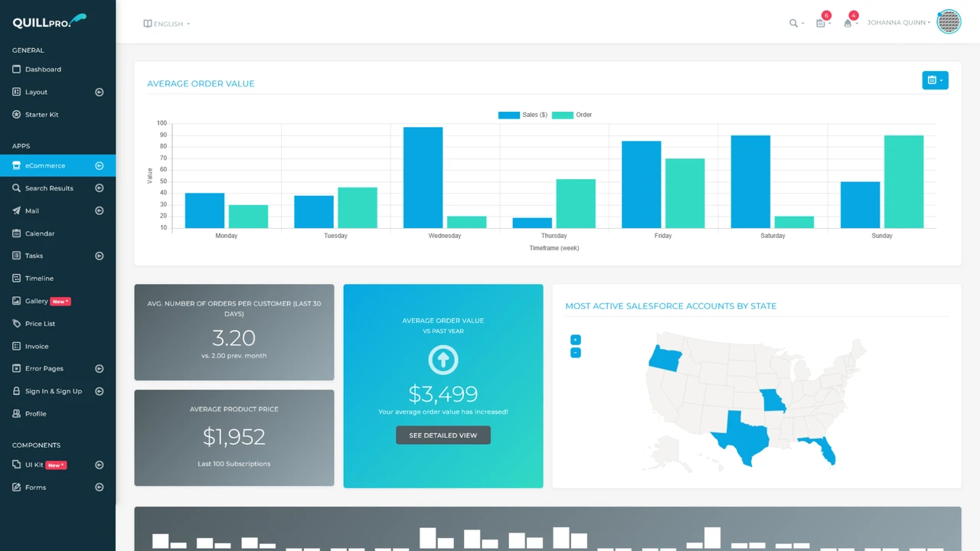Click the Calendar icon in sidebar
The width and height of the screenshot is (980, 551).
(17, 233)
